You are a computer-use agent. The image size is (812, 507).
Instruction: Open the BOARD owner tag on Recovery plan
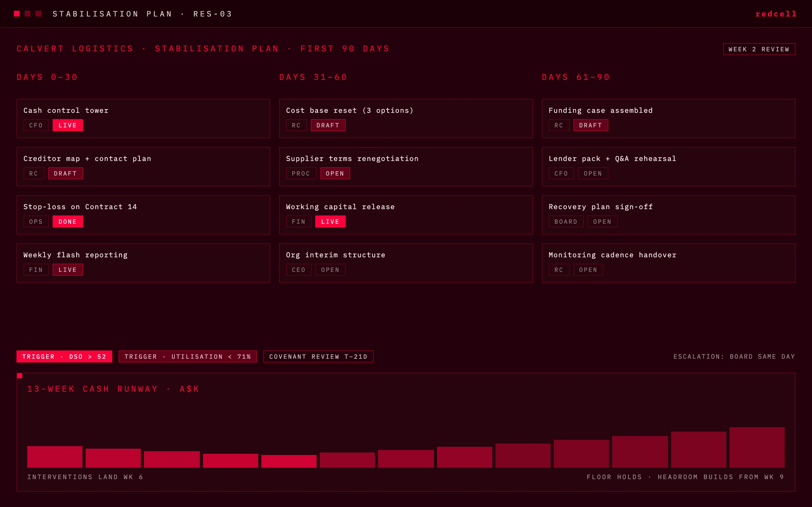(566, 221)
